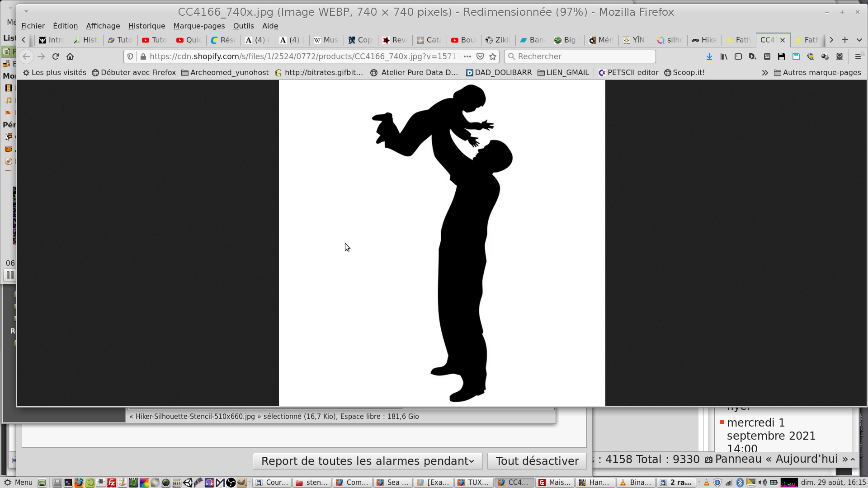Bookmark this page with star icon
This screenshot has height=488, width=868.
(493, 56)
